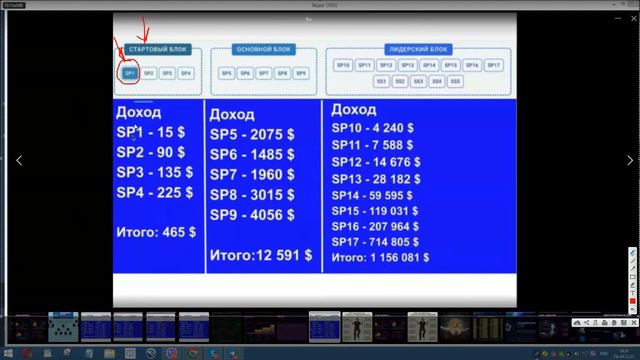Select the rectangle shape tool
The width and height of the screenshot is (640, 360).
633,277
